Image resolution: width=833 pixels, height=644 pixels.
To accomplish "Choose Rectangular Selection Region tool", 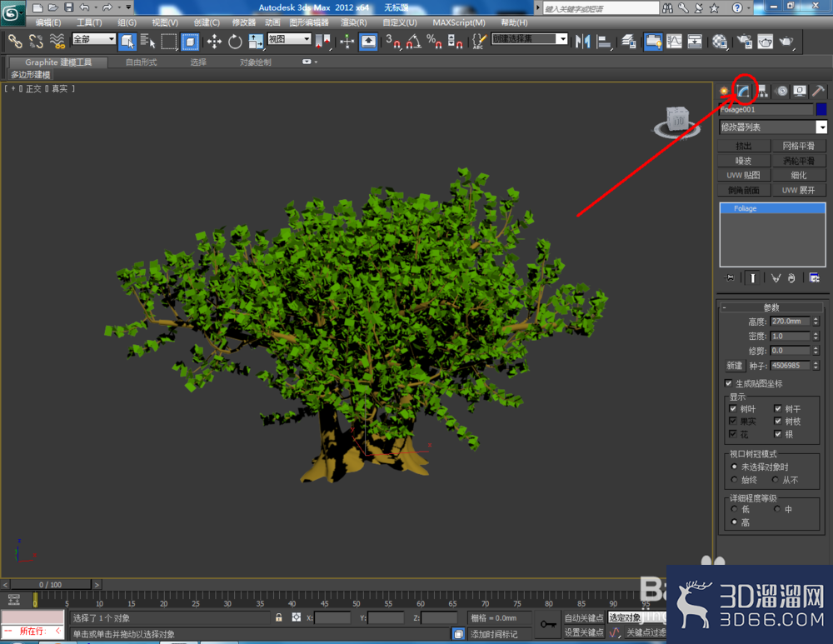I will point(169,41).
